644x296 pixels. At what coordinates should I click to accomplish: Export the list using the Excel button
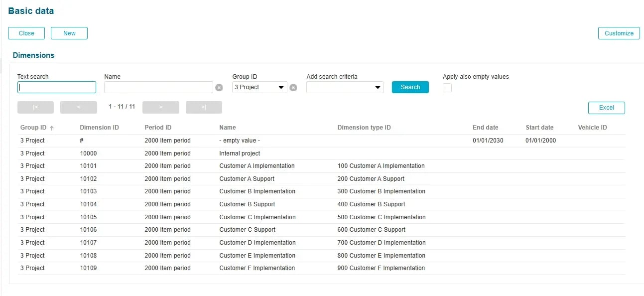(606, 108)
